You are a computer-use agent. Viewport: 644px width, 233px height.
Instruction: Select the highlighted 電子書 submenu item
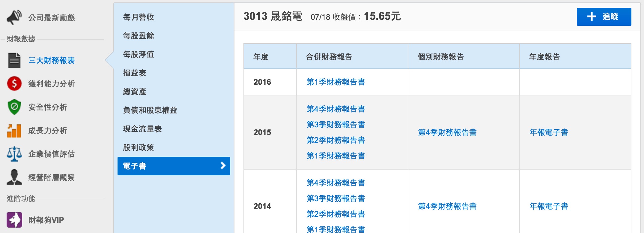tap(174, 166)
